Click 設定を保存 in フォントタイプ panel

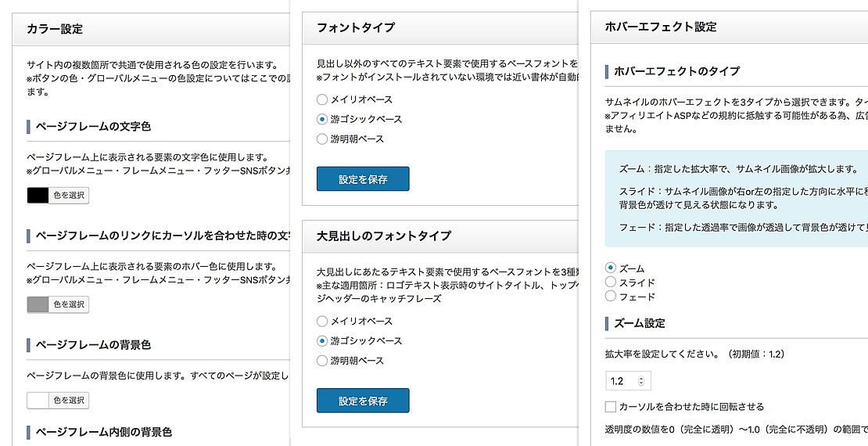click(363, 179)
